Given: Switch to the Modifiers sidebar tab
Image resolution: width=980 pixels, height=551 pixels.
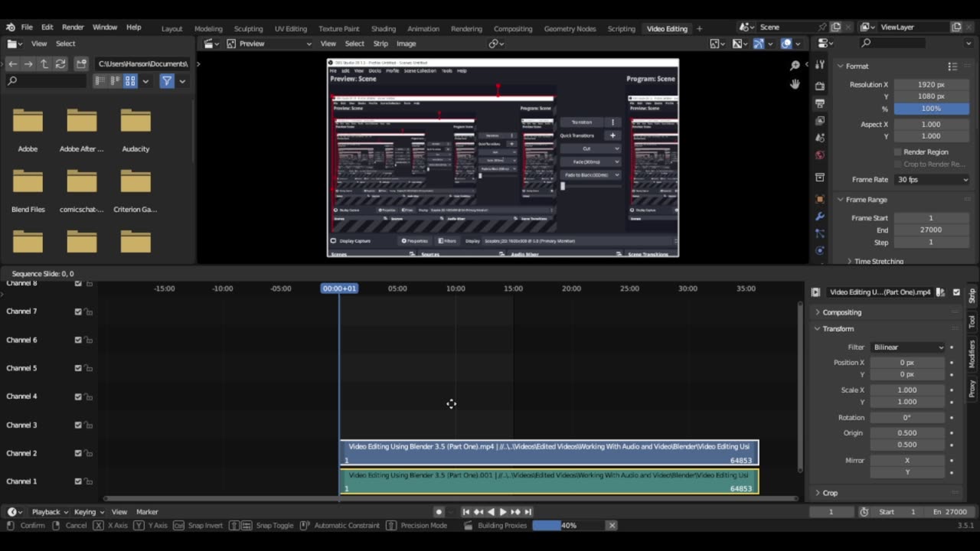Looking at the screenshot, I should (x=972, y=354).
